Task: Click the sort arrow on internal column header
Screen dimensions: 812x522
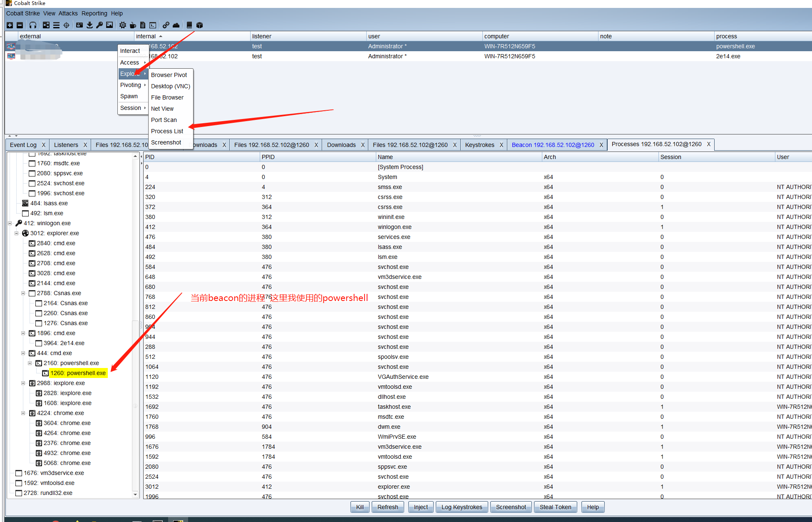Action: pyautogui.click(x=161, y=36)
